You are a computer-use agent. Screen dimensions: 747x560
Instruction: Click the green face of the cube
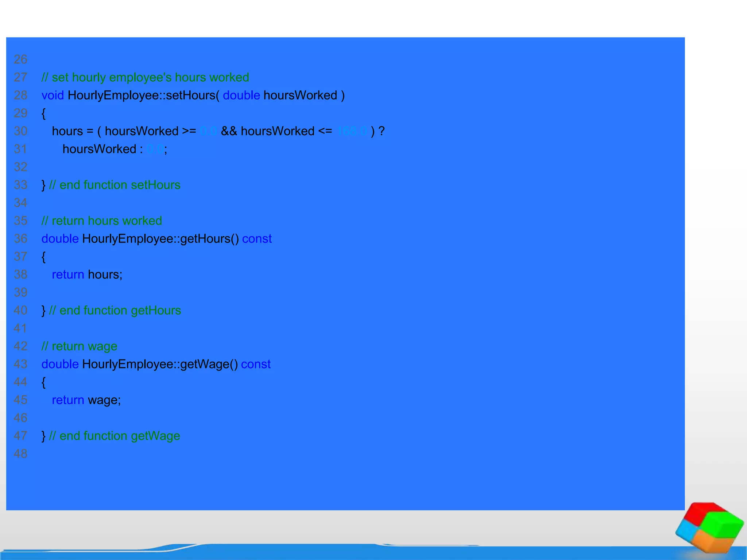(x=722, y=524)
